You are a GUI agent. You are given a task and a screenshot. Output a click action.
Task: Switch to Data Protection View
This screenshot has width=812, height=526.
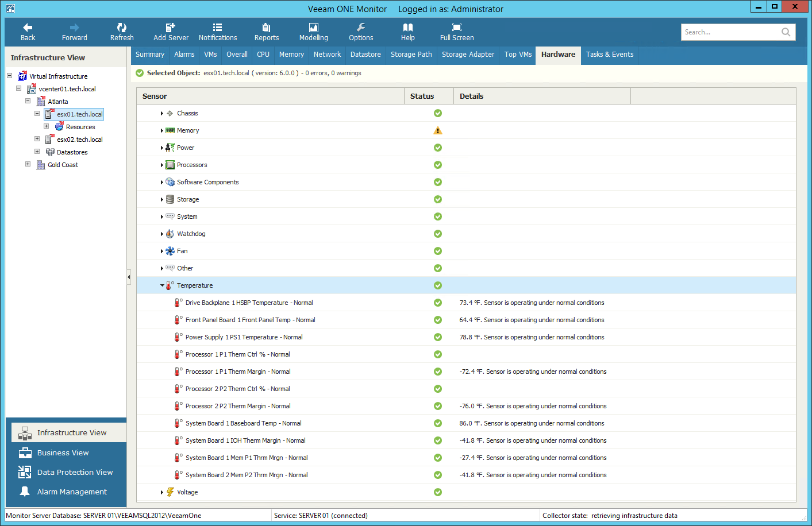pyautogui.click(x=69, y=472)
